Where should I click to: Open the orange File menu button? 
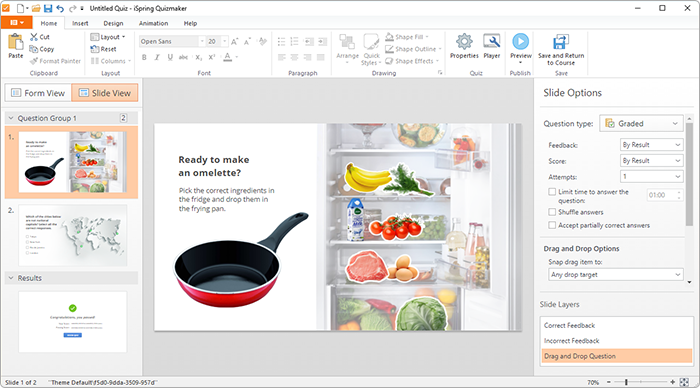(17, 22)
